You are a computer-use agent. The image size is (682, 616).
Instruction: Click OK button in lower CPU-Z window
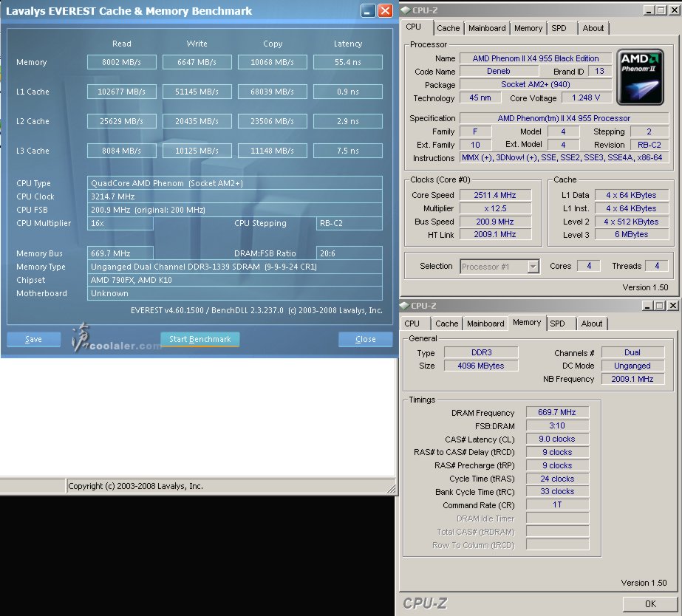pyautogui.click(x=650, y=604)
